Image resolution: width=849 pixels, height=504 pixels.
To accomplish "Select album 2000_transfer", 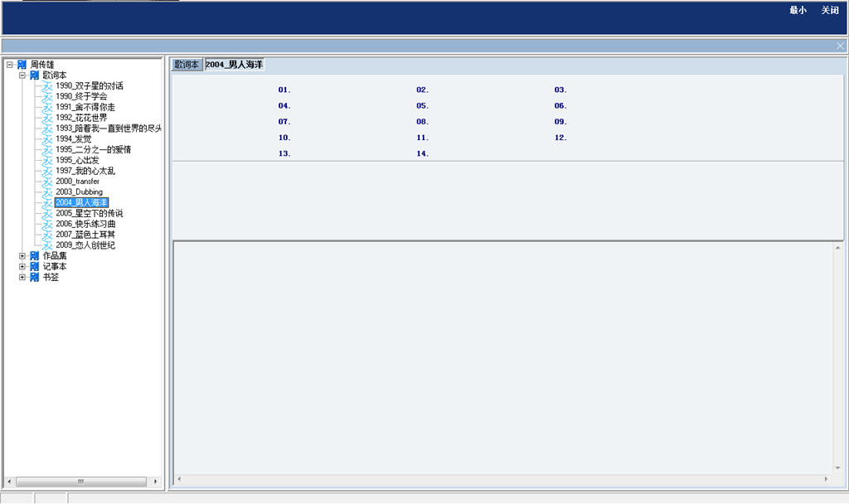I will pyautogui.click(x=77, y=182).
